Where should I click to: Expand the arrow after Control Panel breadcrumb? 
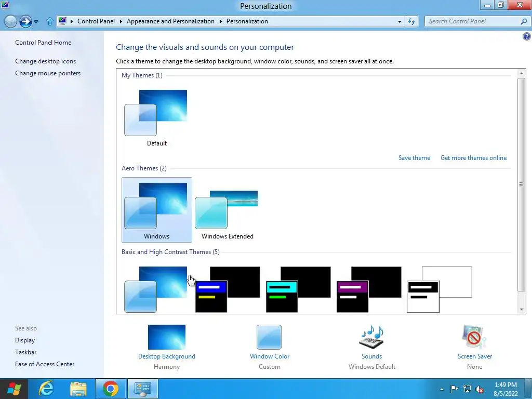coord(121,21)
